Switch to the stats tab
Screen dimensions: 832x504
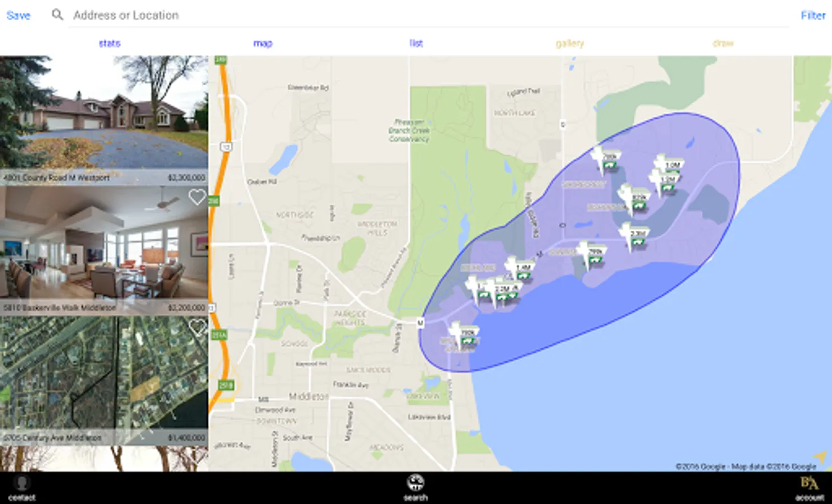click(110, 43)
